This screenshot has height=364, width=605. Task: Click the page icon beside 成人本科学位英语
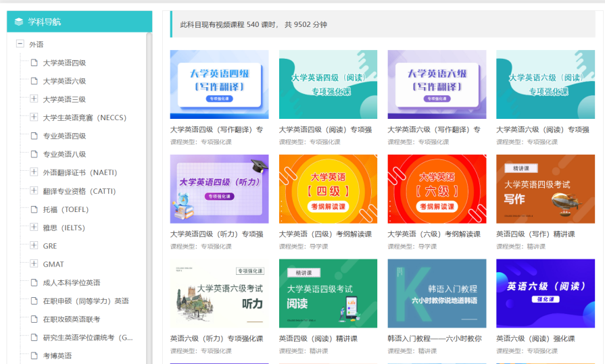34,282
